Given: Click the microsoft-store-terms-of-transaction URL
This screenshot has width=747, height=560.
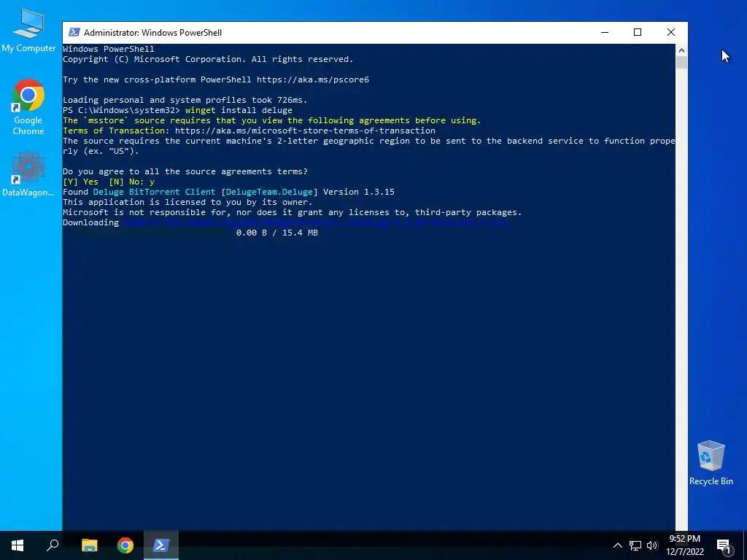Looking at the screenshot, I should (305, 131).
